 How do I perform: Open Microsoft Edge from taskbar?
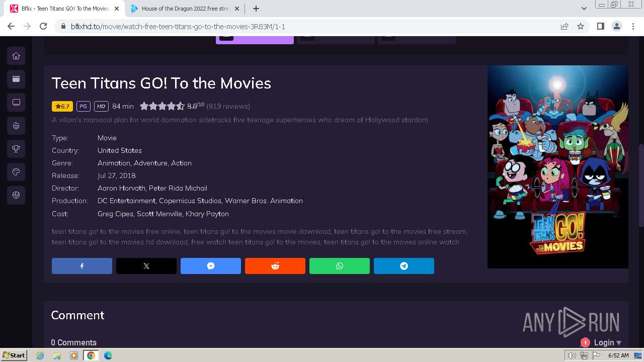(x=108, y=355)
